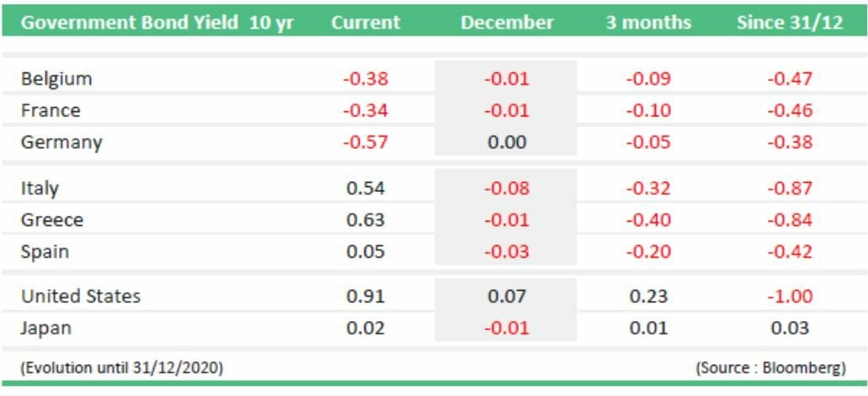Click United States current yield 0.91
Image resolution: width=868 pixels, height=396 pixels.
tap(365, 297)
